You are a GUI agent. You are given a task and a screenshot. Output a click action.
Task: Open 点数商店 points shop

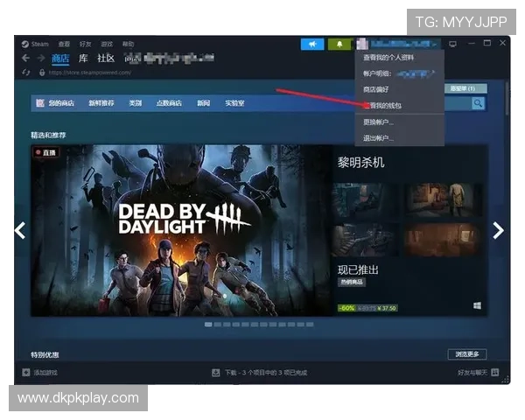pyautogui.click(x=169, y=103)
